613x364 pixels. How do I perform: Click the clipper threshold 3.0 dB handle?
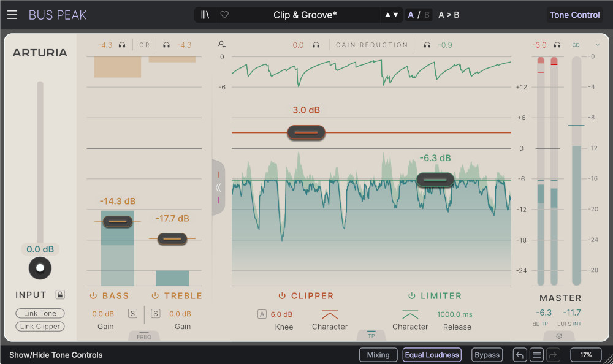point(306,132)
